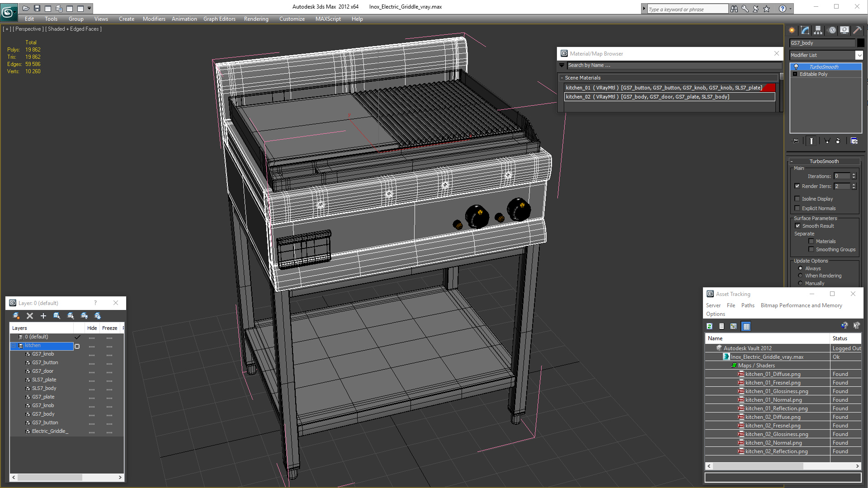
Task: Expand Editable Poly sub-object levels
Action: coord(795,74)
